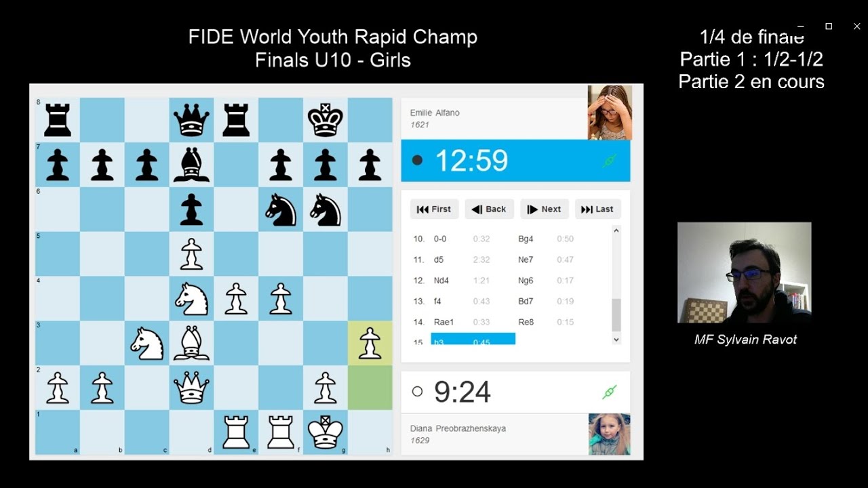Select the black rook on a8

pyautogui.click(x=58, y=120)
